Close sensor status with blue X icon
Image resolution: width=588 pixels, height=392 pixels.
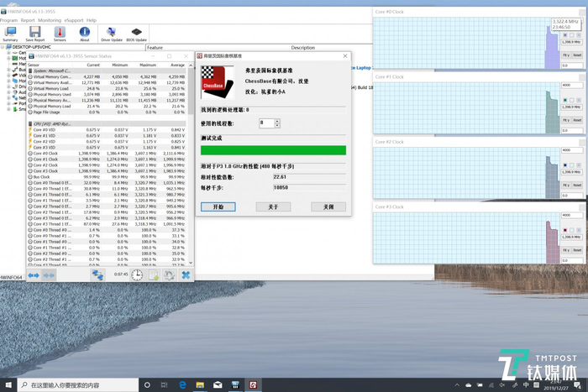click(x=186, y=274)
